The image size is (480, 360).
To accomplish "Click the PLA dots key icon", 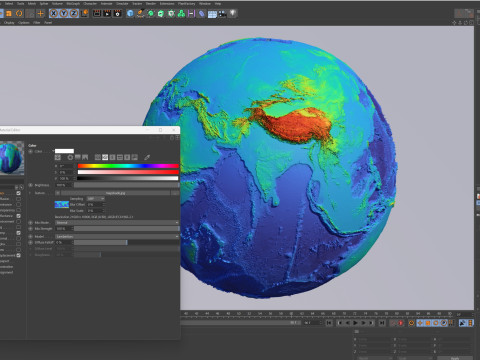I will pos(451,323).
